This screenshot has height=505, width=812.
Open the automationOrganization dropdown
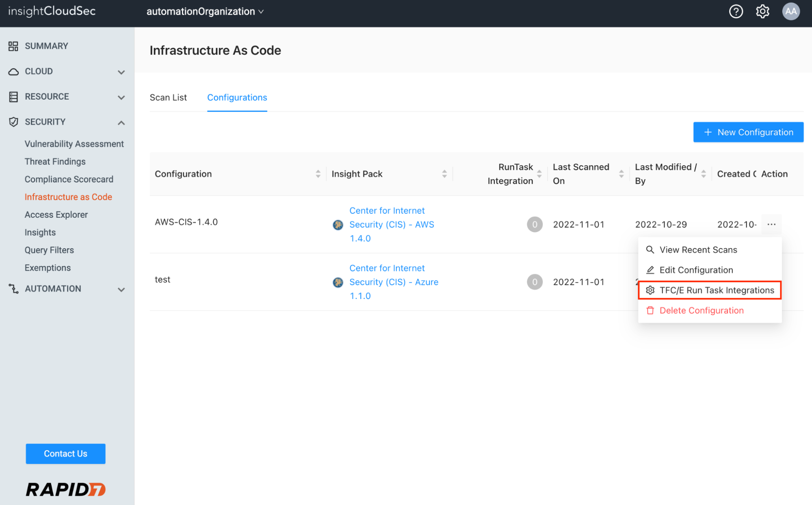[205, 11]
